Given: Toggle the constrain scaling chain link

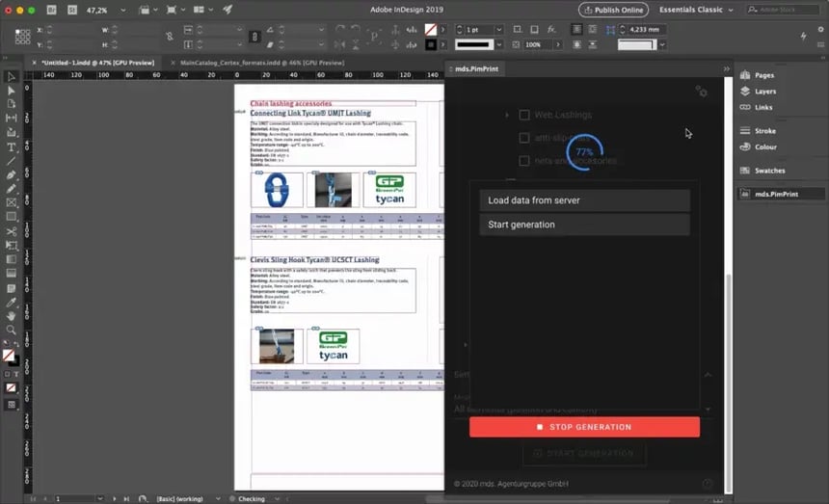Looking at the screenshot, I should [254, 37].
